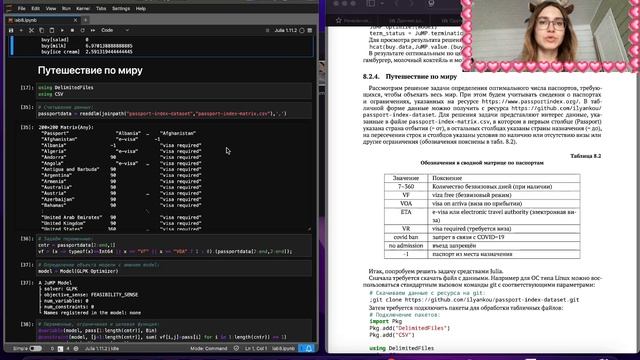Interrupt the kernel with the stop icon

click(x=72, y=30)
